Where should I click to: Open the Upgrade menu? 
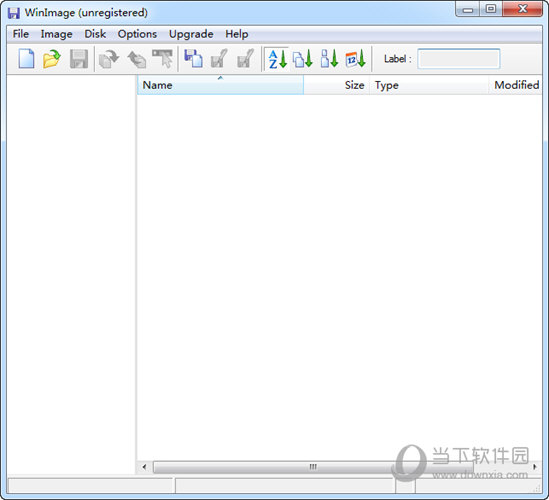(x=191, y=34)
